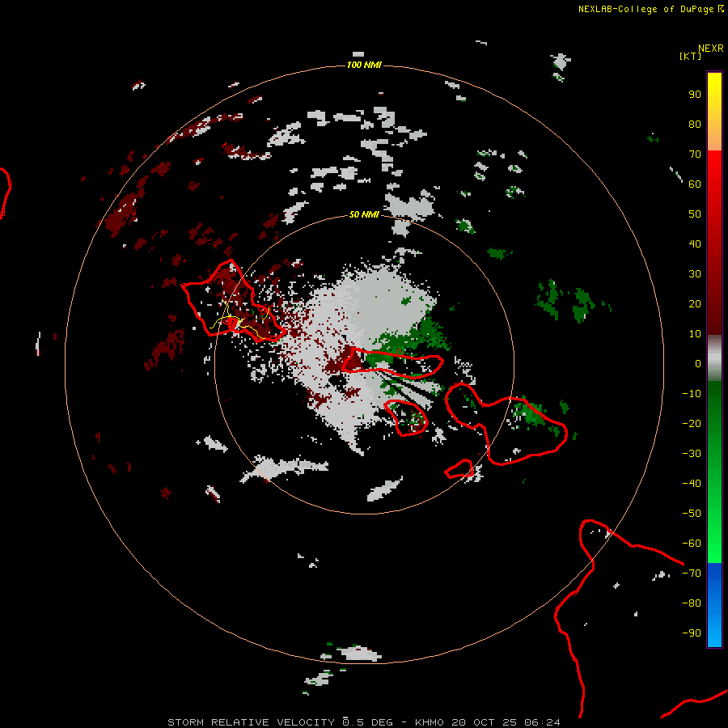Screen dimensions: 728x728
Task: Click the 90 value on the velocity scale
Action: (x=695, y=95)
